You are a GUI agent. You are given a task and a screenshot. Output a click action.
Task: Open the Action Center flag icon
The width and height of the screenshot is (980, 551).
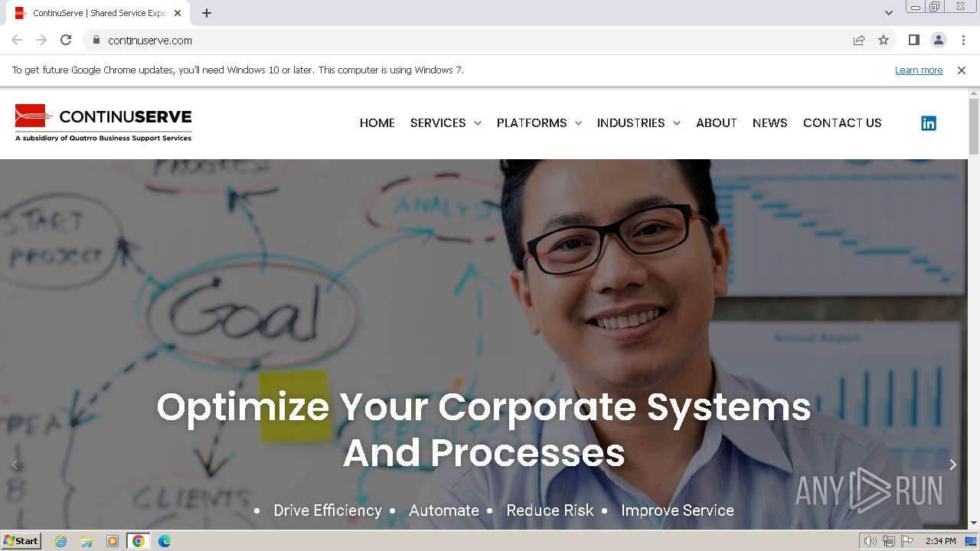point(907,541)
